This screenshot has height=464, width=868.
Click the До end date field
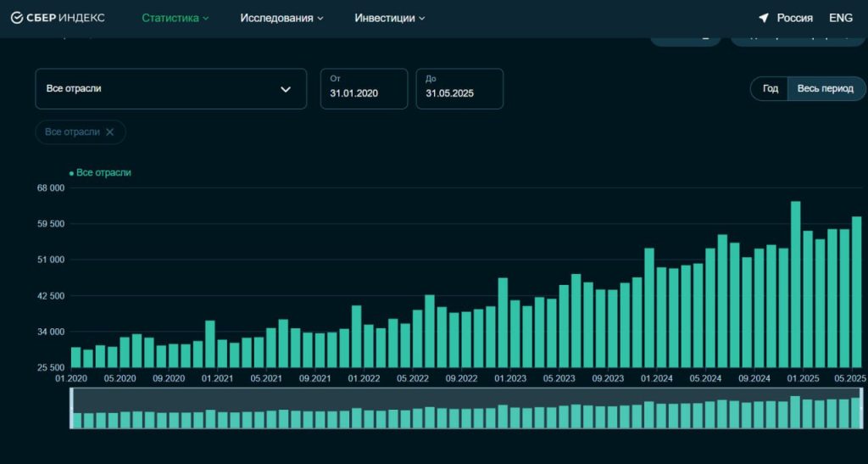coord(459,89)
